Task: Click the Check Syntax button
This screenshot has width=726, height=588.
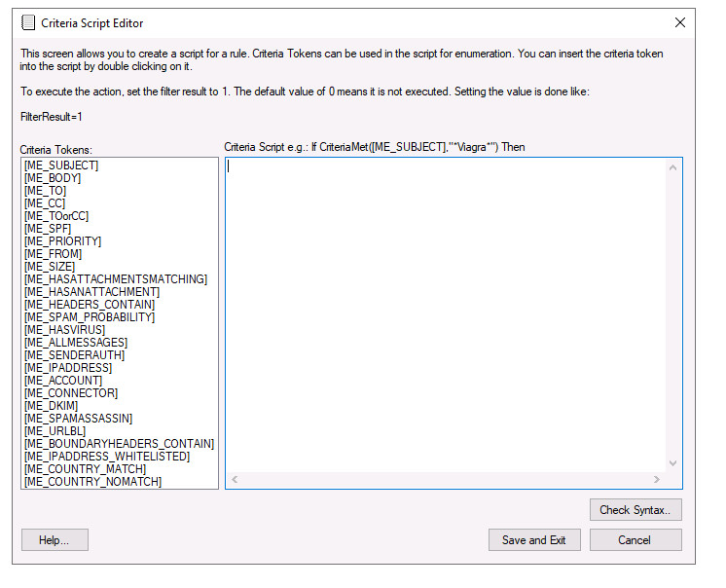Action: 635,510
